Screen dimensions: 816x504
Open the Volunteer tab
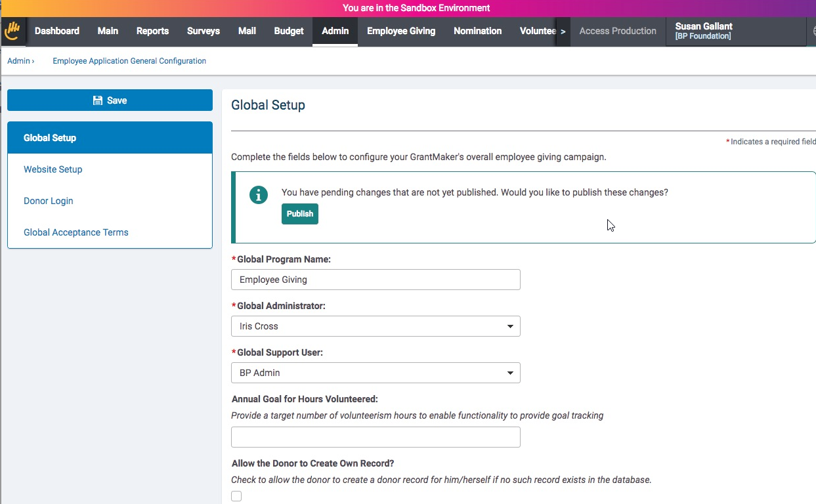tap(538, 31)
